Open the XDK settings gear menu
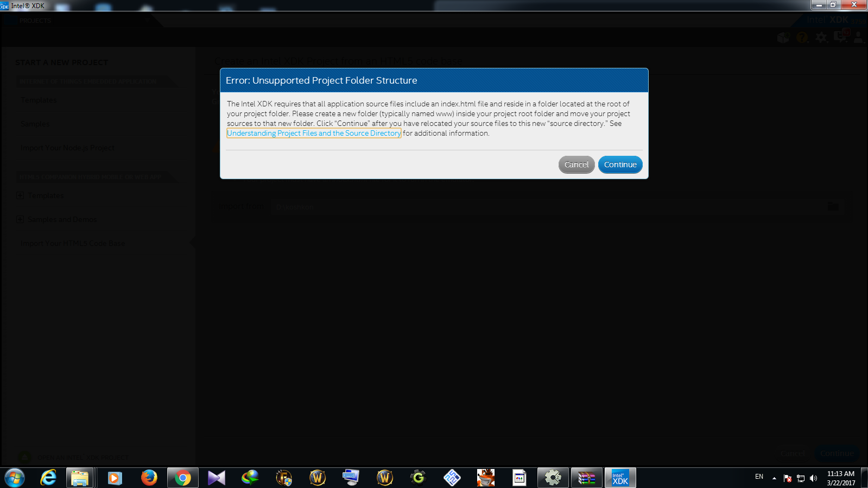The width and height of the screenshot is (868, 488). pyautogui.click(x=821, y=37)
